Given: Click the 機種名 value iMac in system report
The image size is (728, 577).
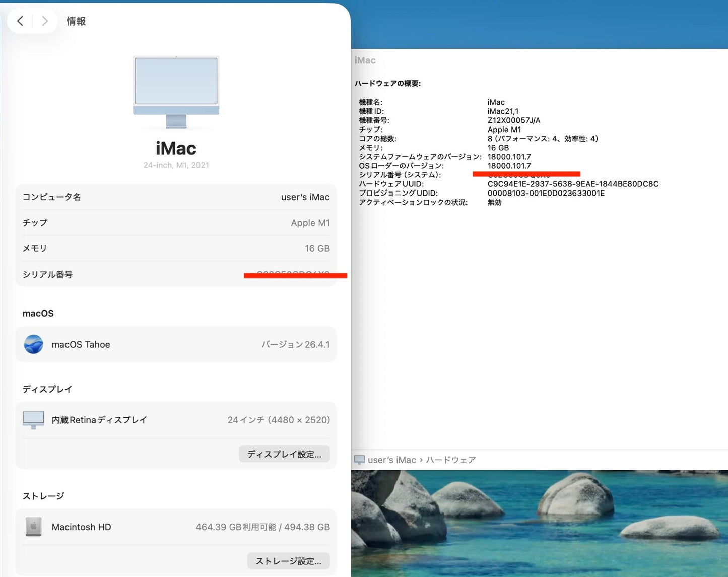Looking at the screenshot, I should pos(496,102).
